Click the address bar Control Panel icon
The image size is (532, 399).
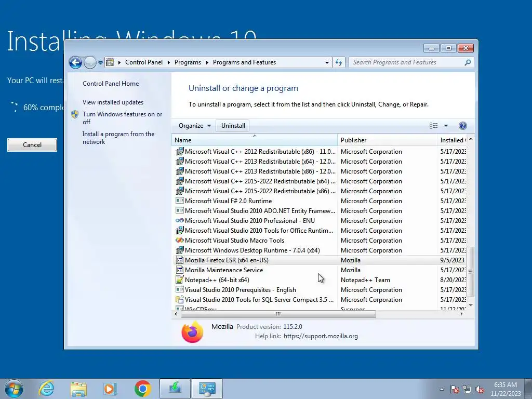point(110,62)
